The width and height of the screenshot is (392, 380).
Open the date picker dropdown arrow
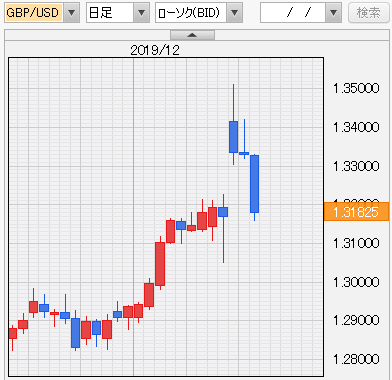point(333,13)
